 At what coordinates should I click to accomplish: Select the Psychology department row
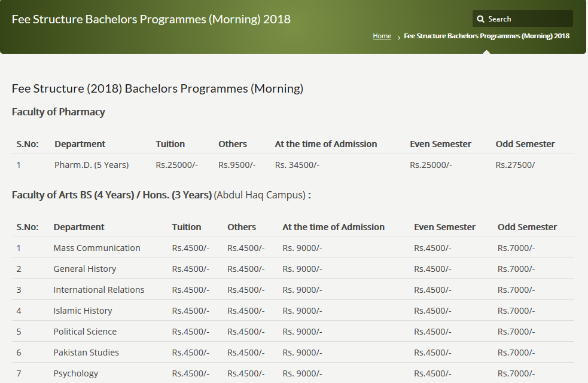point(75,373)
